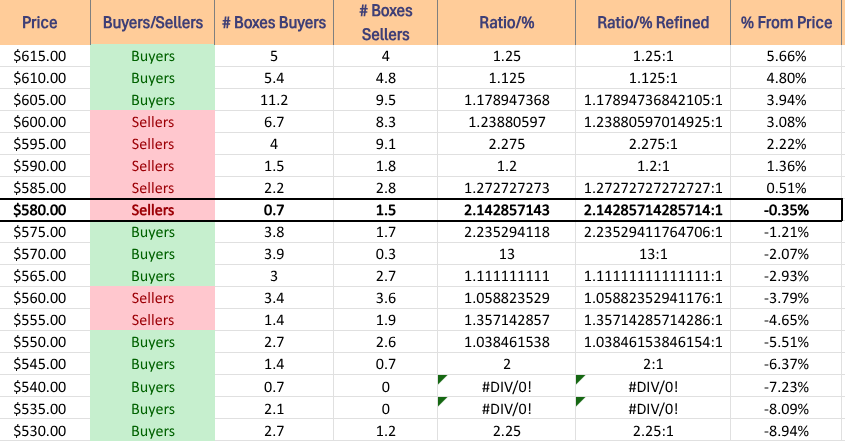Click the red Sellers cell in $600.00 row
The width and height of the screenshot is (845, 441).
point(152,121)
